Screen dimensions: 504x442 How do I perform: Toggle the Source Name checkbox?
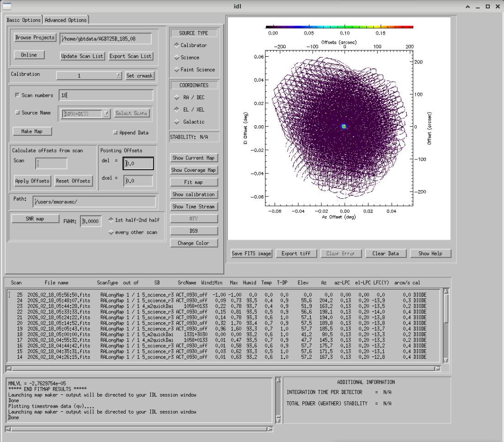[17, 113]
